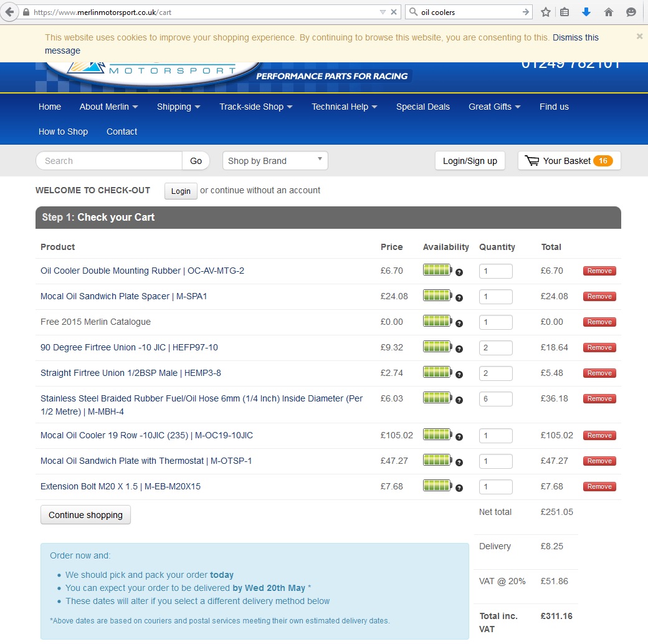Open the Find us page
The height and width of the screenshot is (644, 648).
[554, 107]
